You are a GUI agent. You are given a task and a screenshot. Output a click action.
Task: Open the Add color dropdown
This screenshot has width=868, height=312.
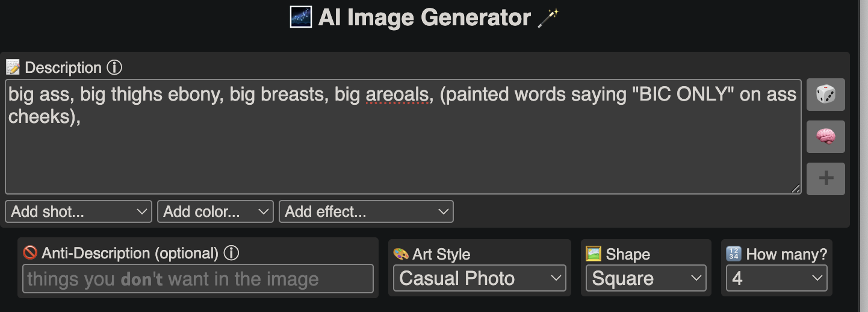215,211
